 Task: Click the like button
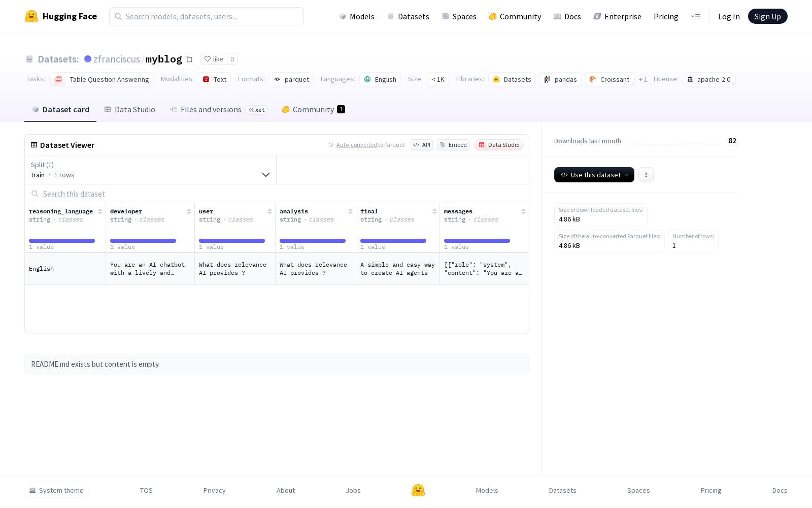point(214,59)
